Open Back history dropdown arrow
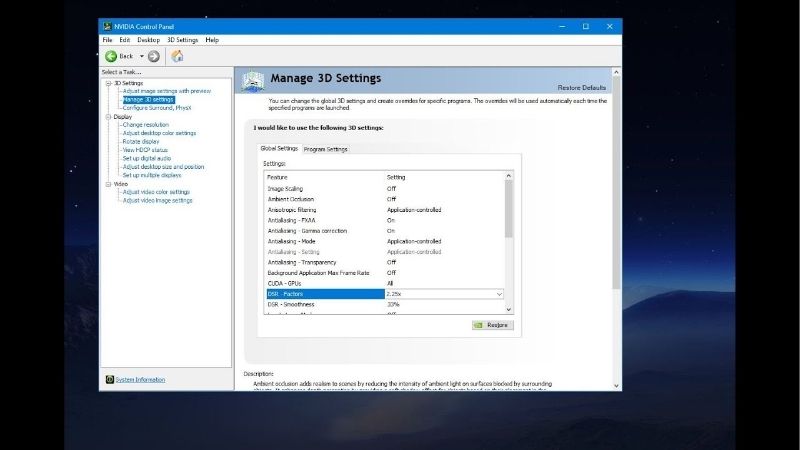 (x=142, y=56)
